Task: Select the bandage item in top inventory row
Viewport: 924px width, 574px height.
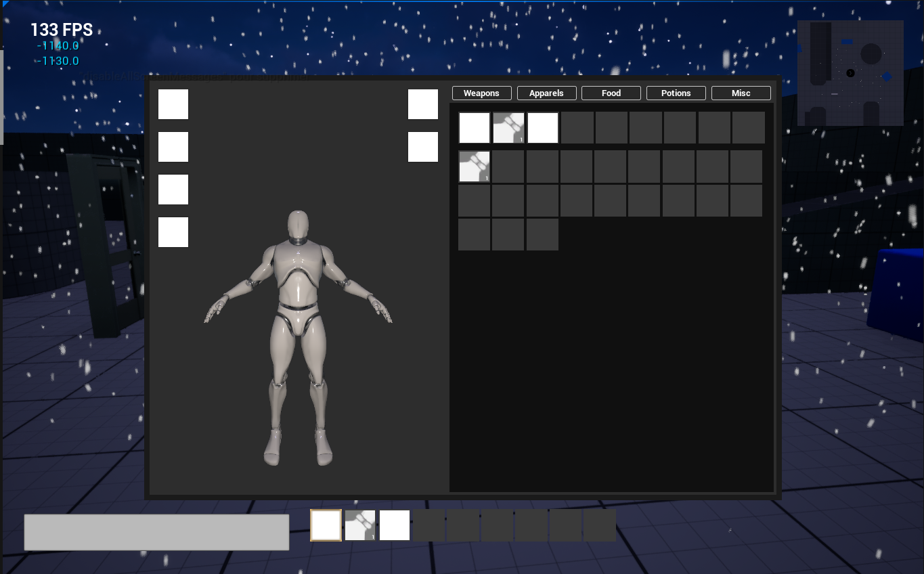Action: [x=508, y=128]
